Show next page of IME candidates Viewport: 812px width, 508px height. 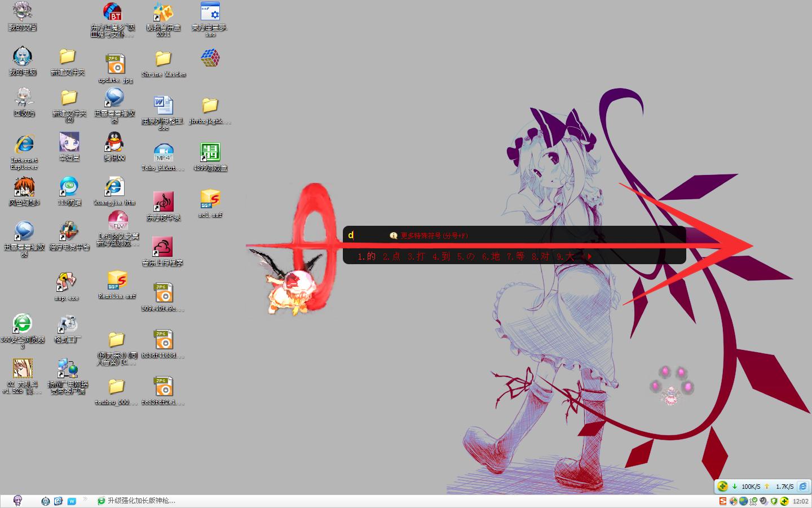pyautogui.click(x=589, y=256)
